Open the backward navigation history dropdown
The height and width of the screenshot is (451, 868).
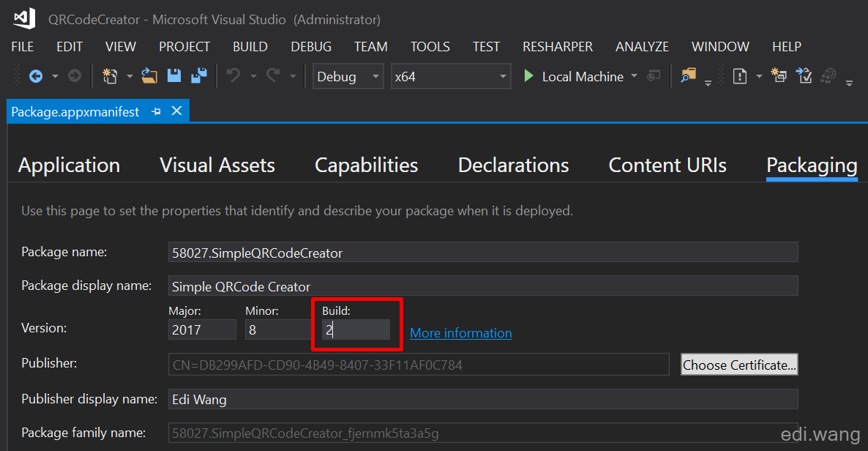click(55, 76)
